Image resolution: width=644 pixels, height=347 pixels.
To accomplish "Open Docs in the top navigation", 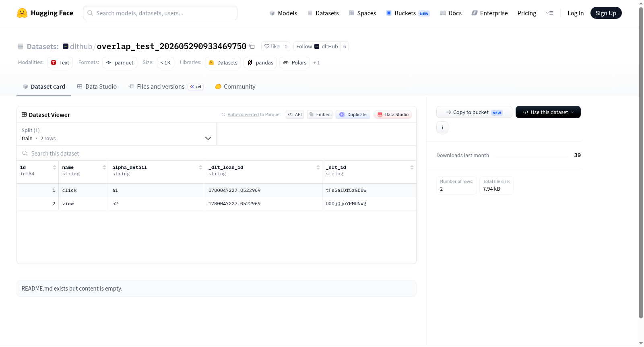I will tap(451, 13).
